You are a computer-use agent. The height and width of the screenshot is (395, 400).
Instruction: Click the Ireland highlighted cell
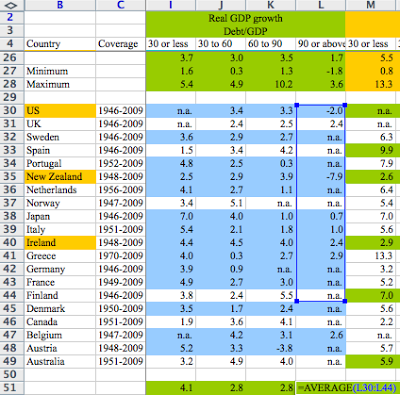click(60, 242)
